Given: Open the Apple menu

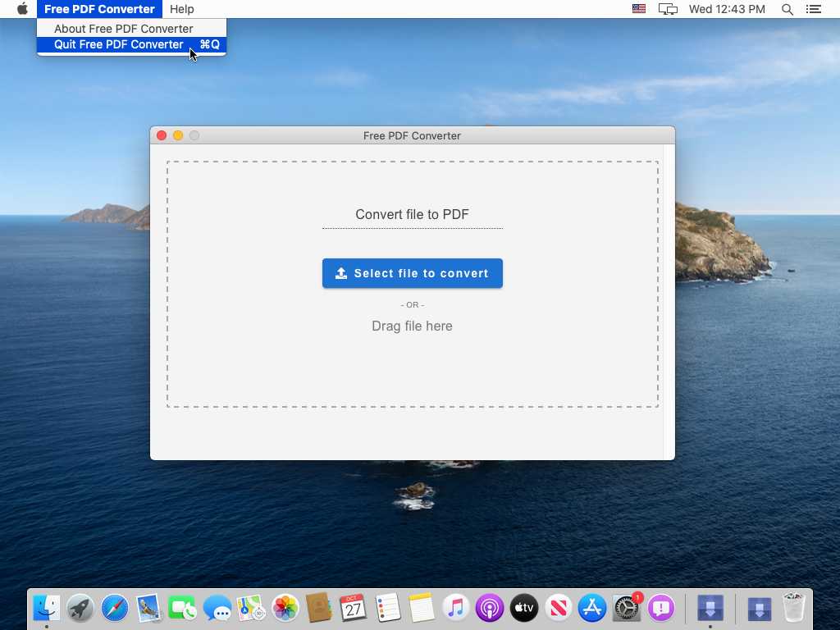Looking at the screenshot, I should [22, 8].
